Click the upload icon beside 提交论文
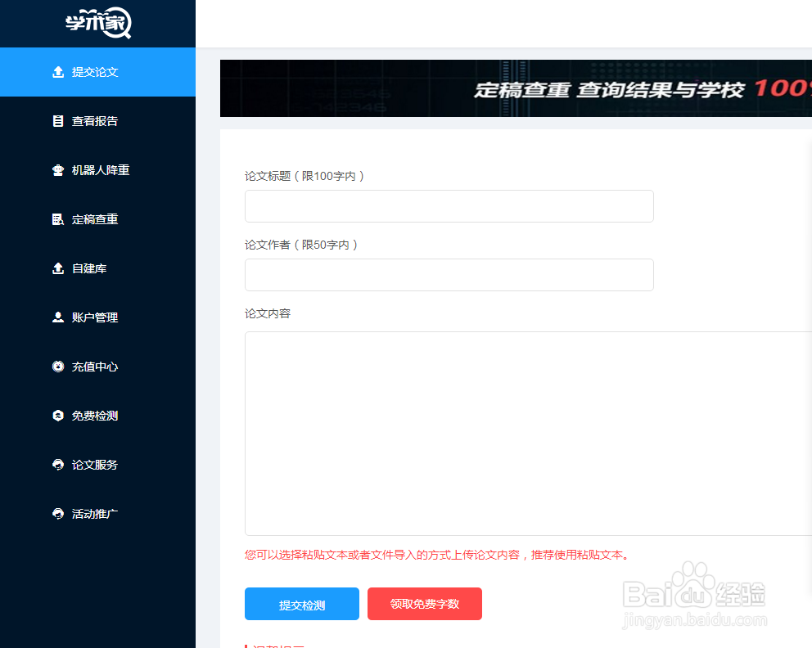 58,72
